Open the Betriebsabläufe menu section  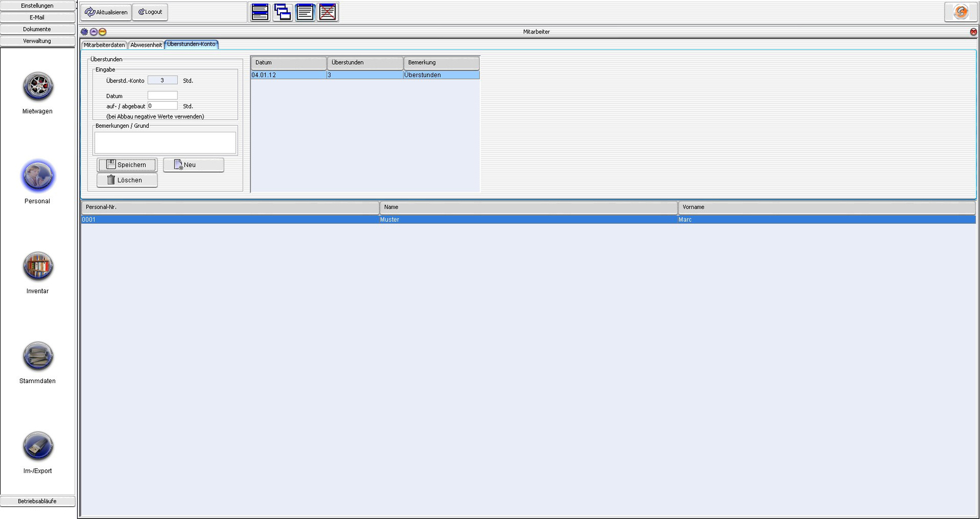37,501
